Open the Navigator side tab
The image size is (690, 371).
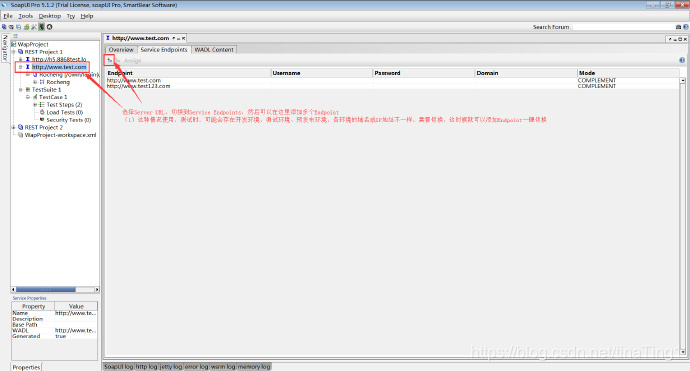pos(5,48)
